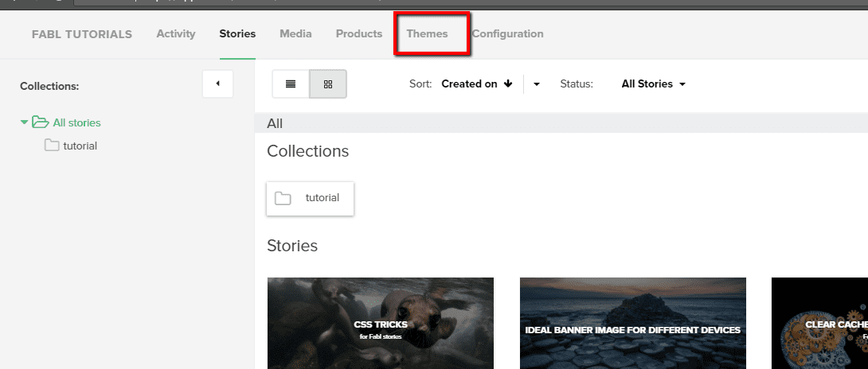
Task: Open the Configuration tab
Action: click(x=507, y=33)
